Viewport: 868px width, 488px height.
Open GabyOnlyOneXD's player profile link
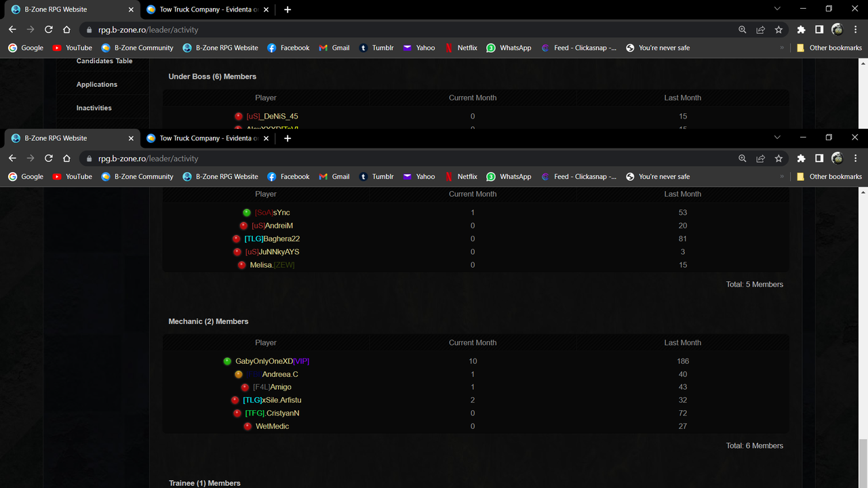(272, 361)
